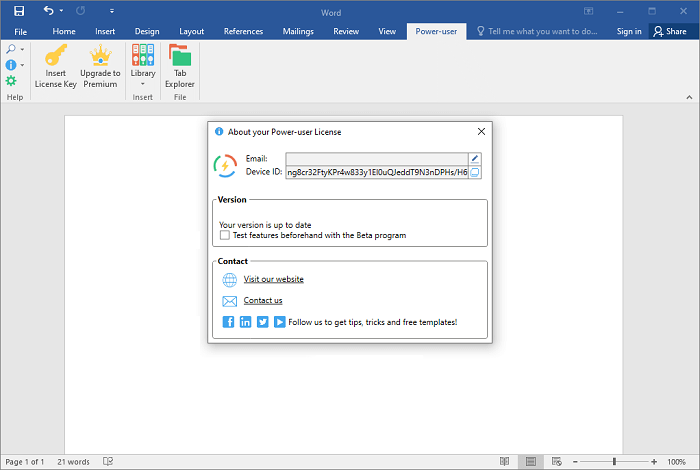The image size is (700, 470).
Task: Save the document with the floppy disk icon
Action: pyautogui.click(x=19, y=11)
